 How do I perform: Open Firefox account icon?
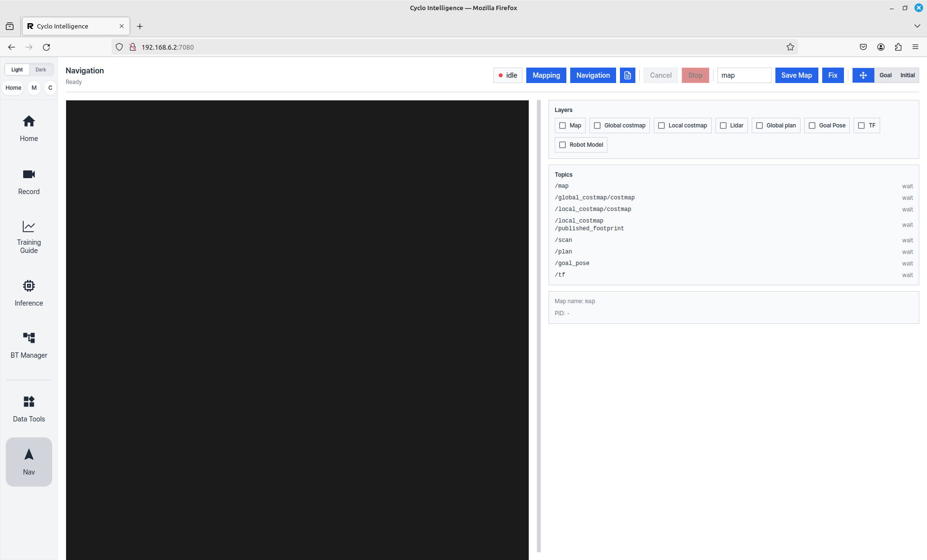[x=881, y=47]
